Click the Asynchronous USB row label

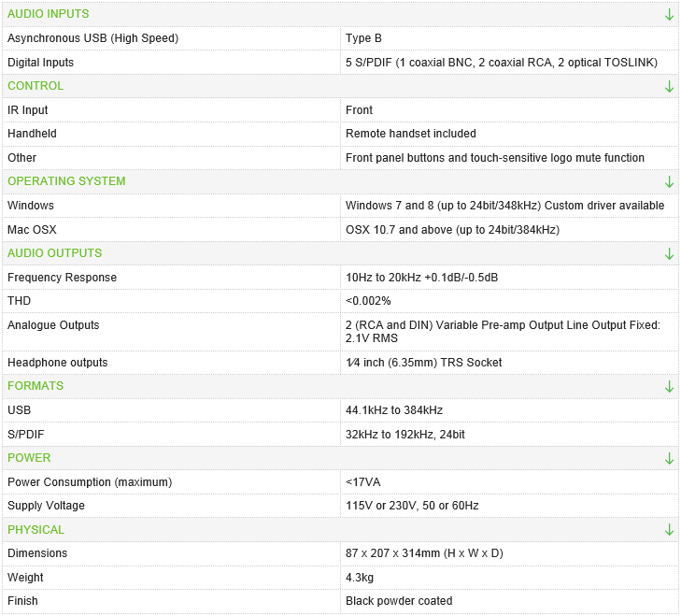92,38
